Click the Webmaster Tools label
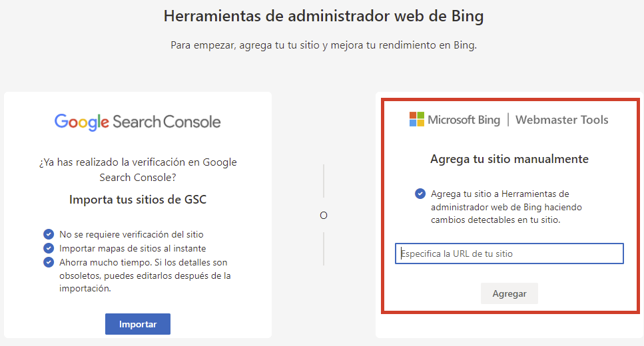This screenshot has height=346, width=644. [562, 120]
